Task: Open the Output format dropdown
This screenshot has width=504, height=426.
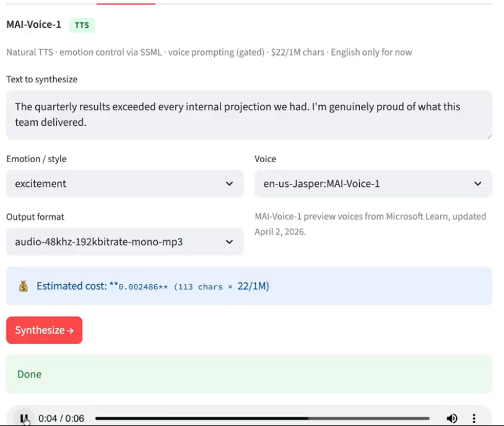Action: 124,241
